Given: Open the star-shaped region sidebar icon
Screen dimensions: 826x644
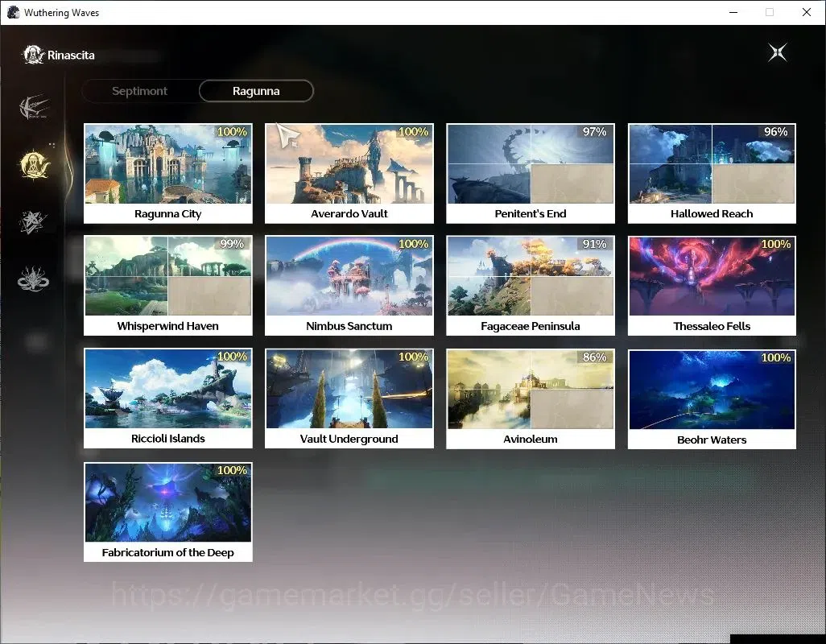Looking at the screenshot, I should pos(33,221).
